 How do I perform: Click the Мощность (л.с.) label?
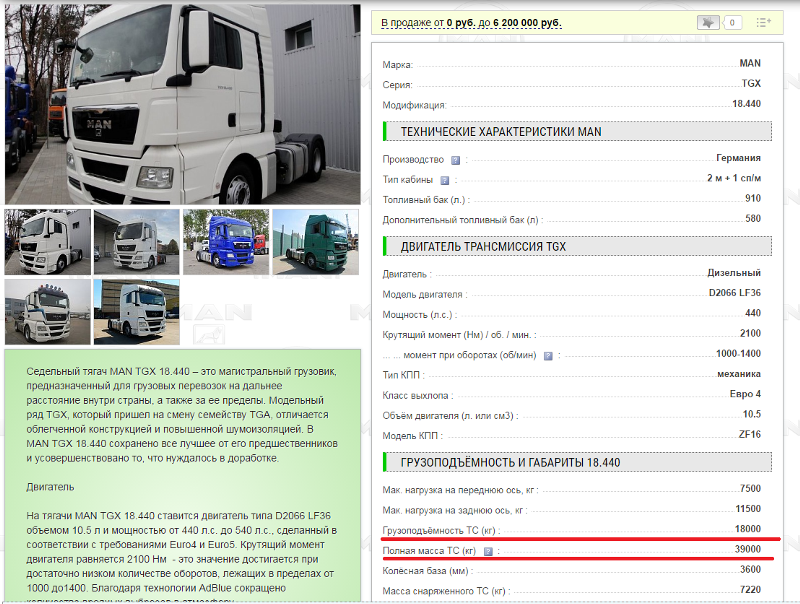pos(420,315)
